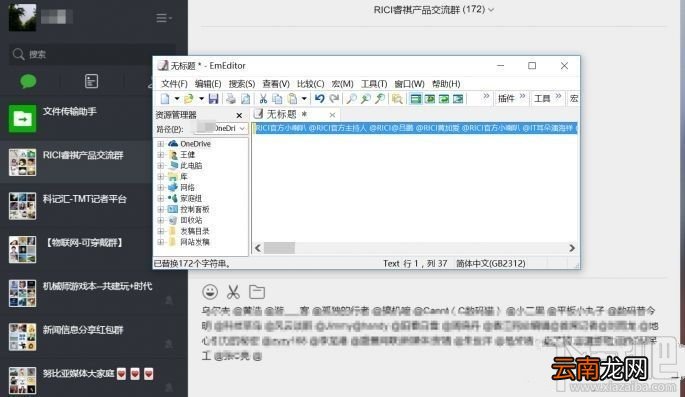The image size is (685, 397).
Task: Open the 查看(V) menu
Action: pos(276,83)
